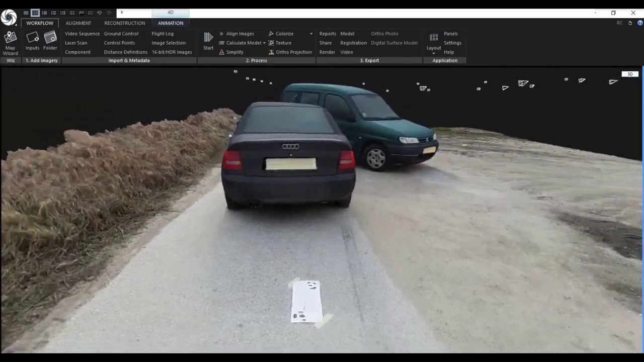Open the RECONSTRUCTION ribbon tab

tap(124, 23)
